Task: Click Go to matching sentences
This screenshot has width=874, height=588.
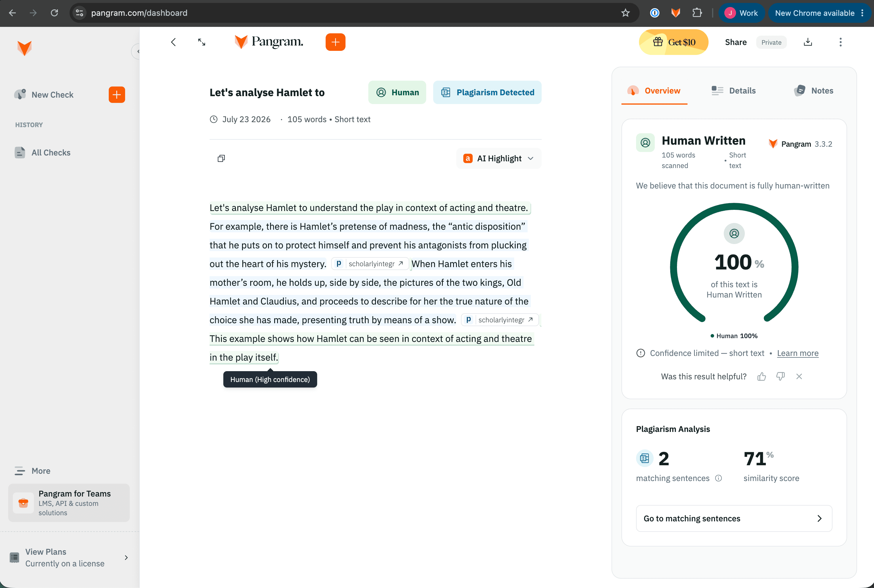Action: (734, 518)
